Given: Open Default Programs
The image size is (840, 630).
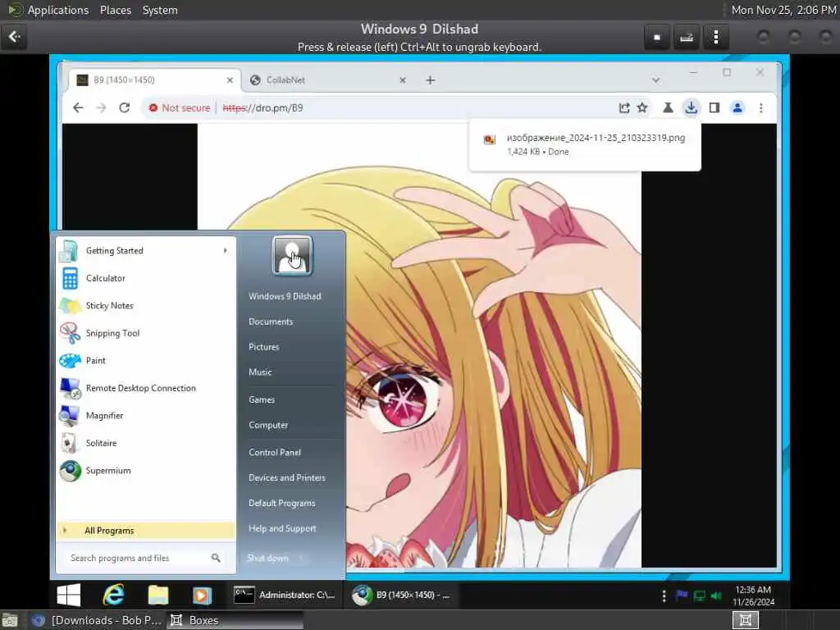Looking at the screenshot, I should [x=282, y=503].
